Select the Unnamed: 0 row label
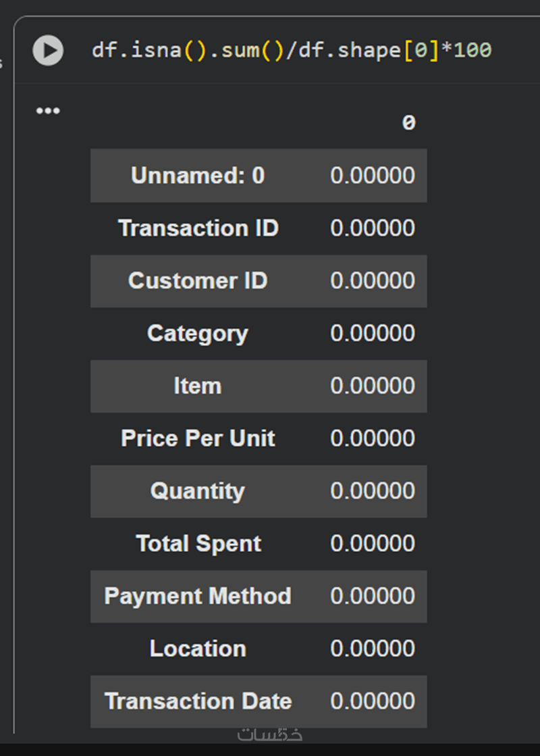The height and width of the screenshot is (756, 540). coord(198,176)
